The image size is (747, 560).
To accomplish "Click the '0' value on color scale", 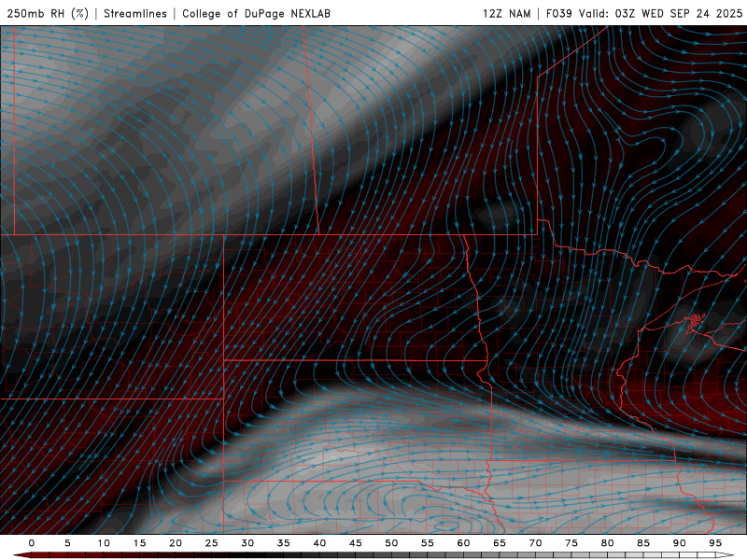I will pyautogui.click(x=32, y=543).
